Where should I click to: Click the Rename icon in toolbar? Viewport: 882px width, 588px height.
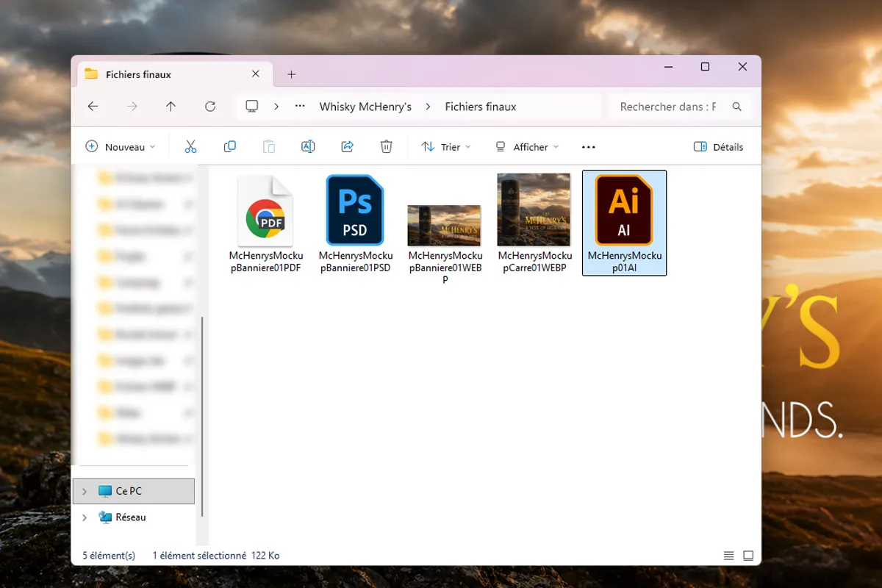[308, 147]
